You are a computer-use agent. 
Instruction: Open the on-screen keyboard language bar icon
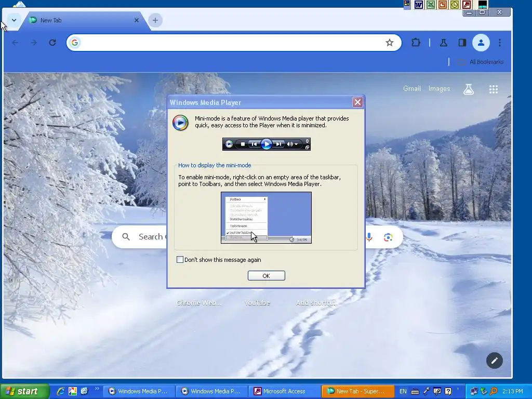(415, 392)
